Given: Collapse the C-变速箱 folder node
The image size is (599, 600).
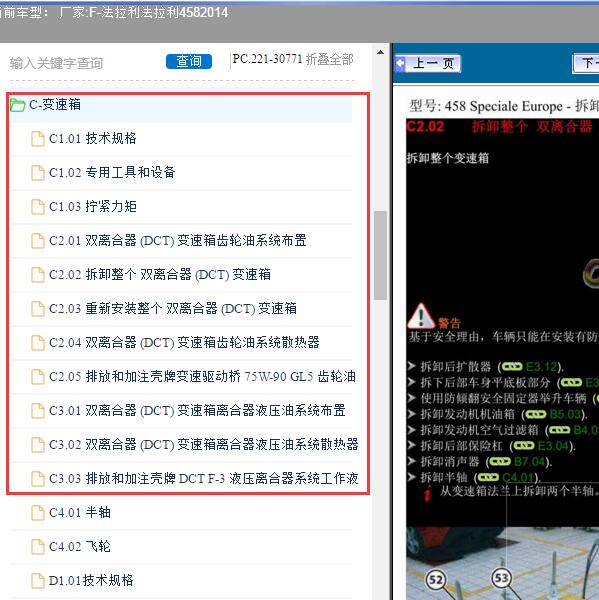Looking at the screenshot, I should 181,105.
